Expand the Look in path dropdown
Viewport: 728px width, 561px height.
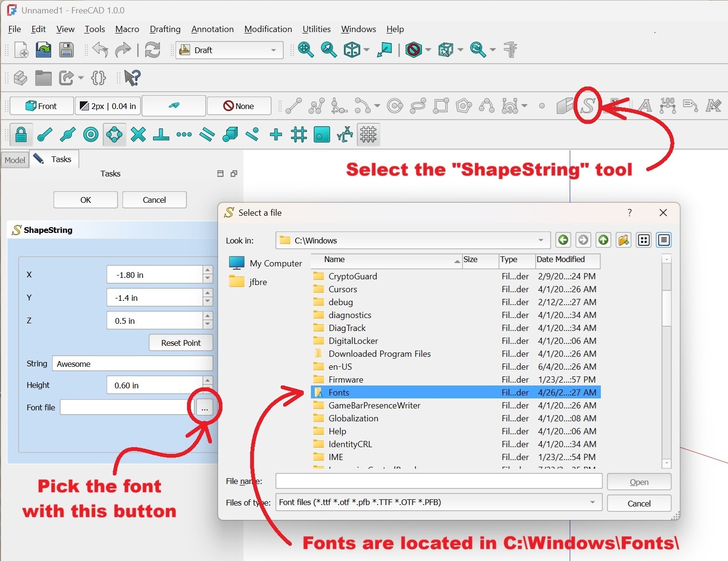540,240
